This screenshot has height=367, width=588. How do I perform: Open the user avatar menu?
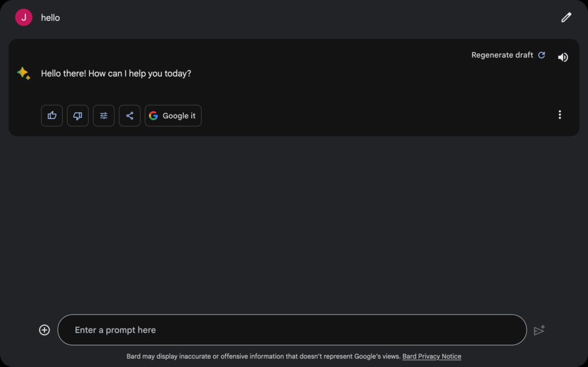24,17
